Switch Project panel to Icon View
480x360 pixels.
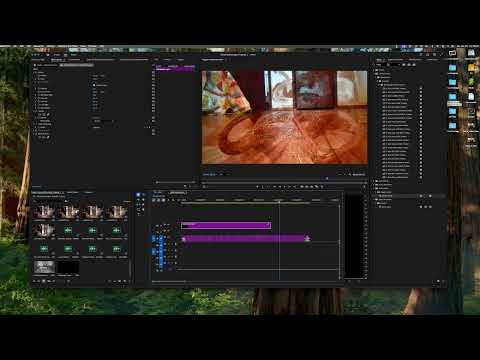coord(44,281)
